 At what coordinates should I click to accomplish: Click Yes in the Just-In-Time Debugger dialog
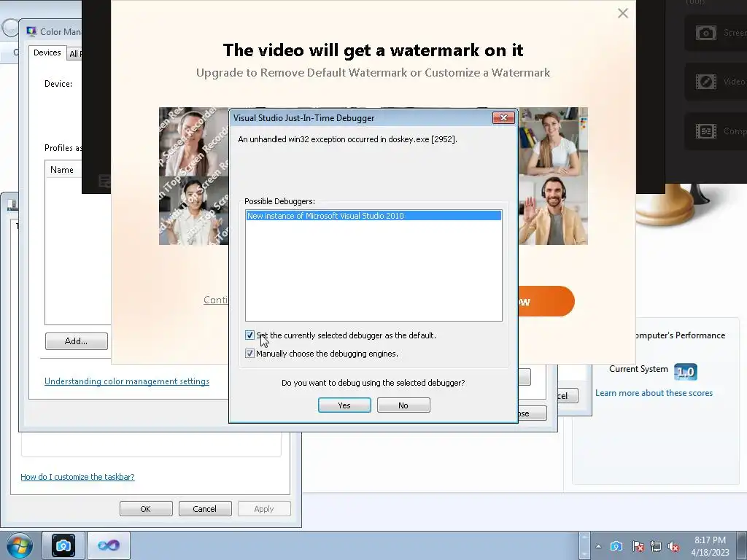(x=344, y=405)
